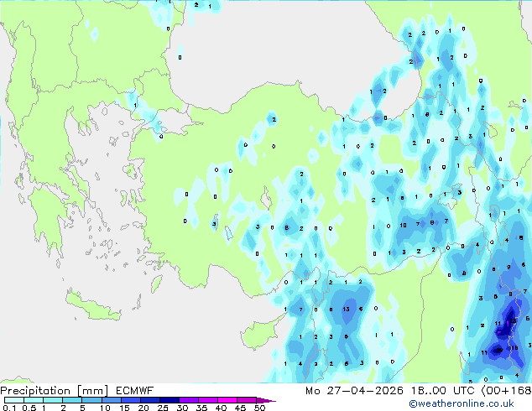Click the "(00+168" forecast offset text
The height and width of the screenshot is (411, 532).
(506, 391)
